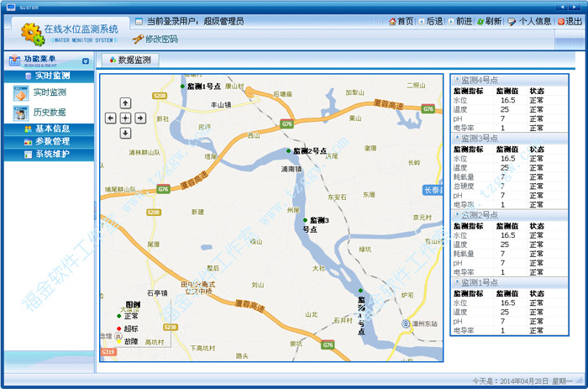588x389 pixels.
Task: Click the gear logo of 在线水位监测系统
Action: point(33,34)
